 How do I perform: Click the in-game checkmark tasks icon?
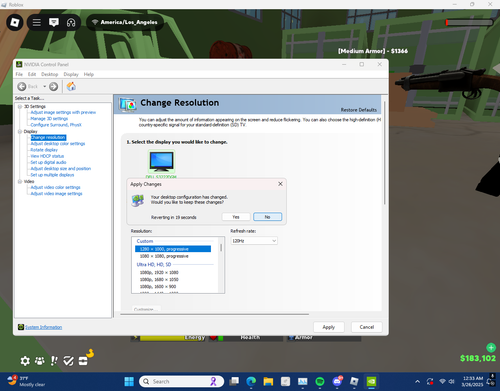tap(68, 361)
